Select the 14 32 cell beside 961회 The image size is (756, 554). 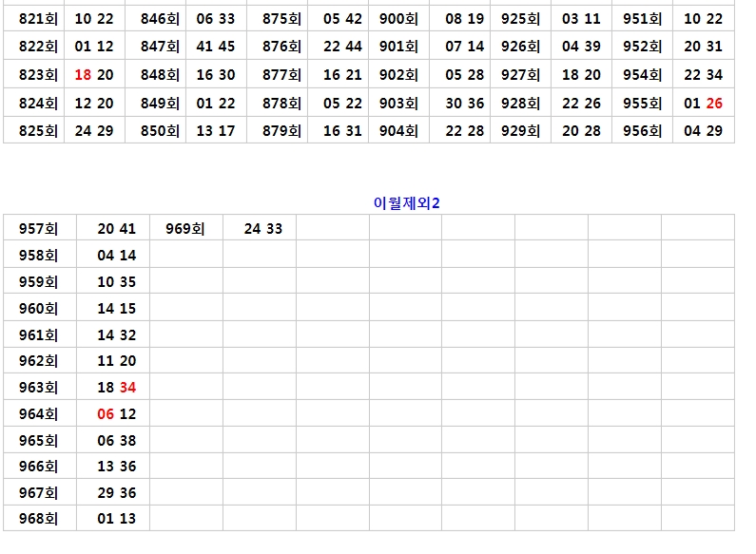pos(117,334)
